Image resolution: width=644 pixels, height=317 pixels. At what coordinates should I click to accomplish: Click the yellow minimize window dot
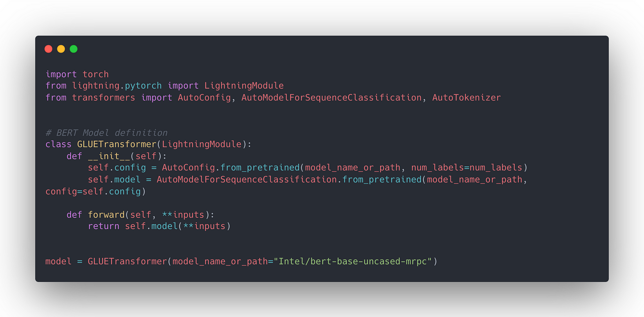[61, 49]
